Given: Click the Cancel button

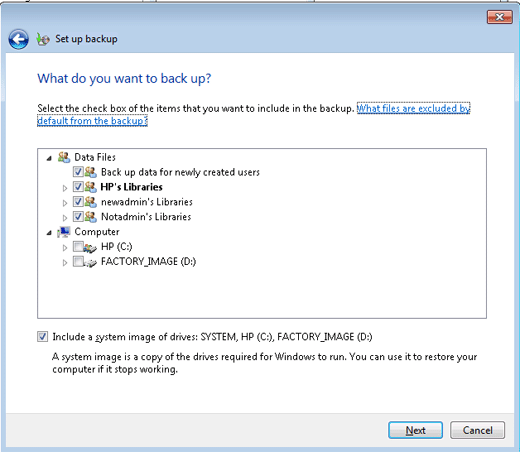Looking at the screenshot, I should (x=477, y=430).
